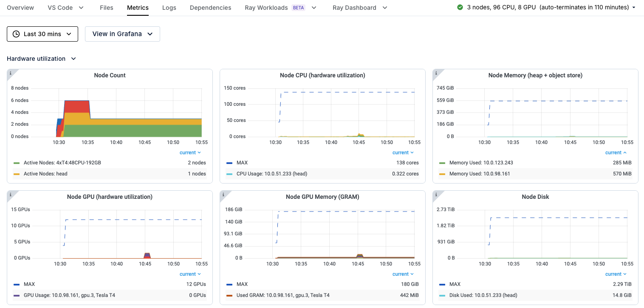
Task: Click the info icon on Node Memory panel
Action: [436, 73]
